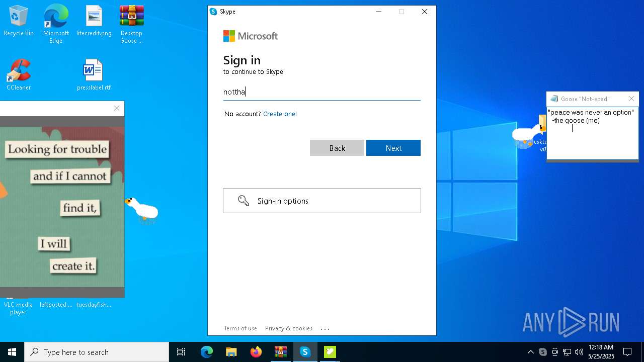Close the goose meme image window

(x=117, y=108)
